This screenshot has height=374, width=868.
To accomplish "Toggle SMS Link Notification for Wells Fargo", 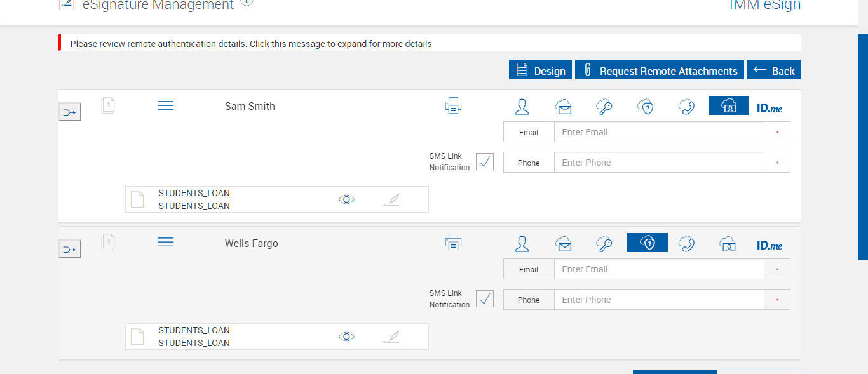I will coord(485,299).
